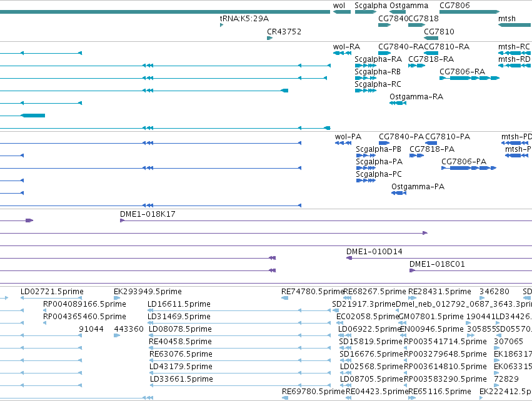Select the Scgalpha-RC transcript
This screenshot has width=532, height=401.
[x=366, y=91]
